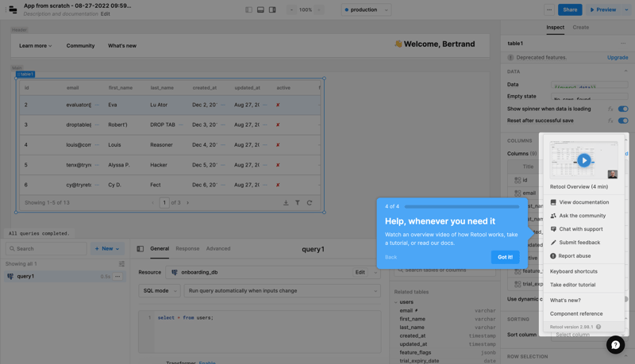
Task: Open query list filter settings icon
Action: [x=121, y=264]
